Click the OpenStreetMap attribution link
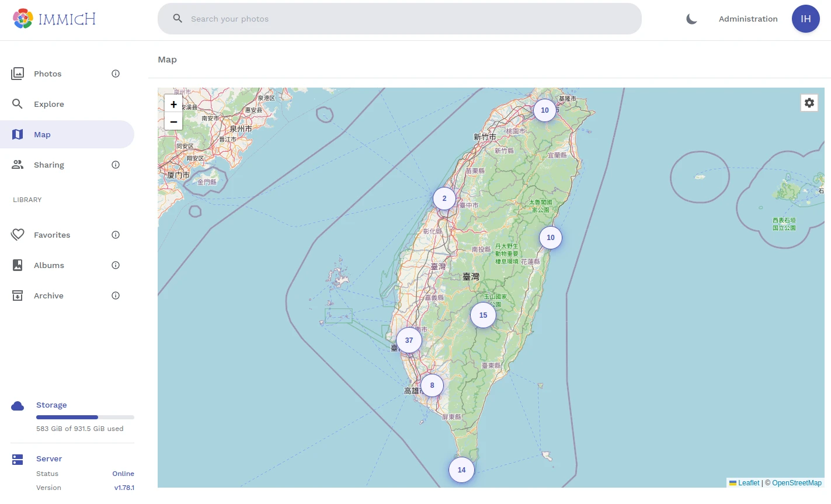This screenshot has height=504, width=831. click(797, 483)
